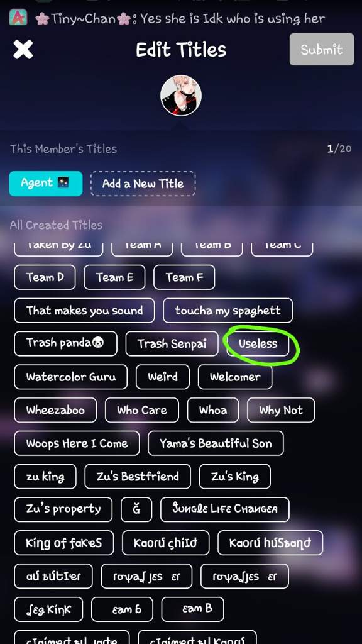
Task: Select the Trash Senpai title
Action: click(172, 344)
